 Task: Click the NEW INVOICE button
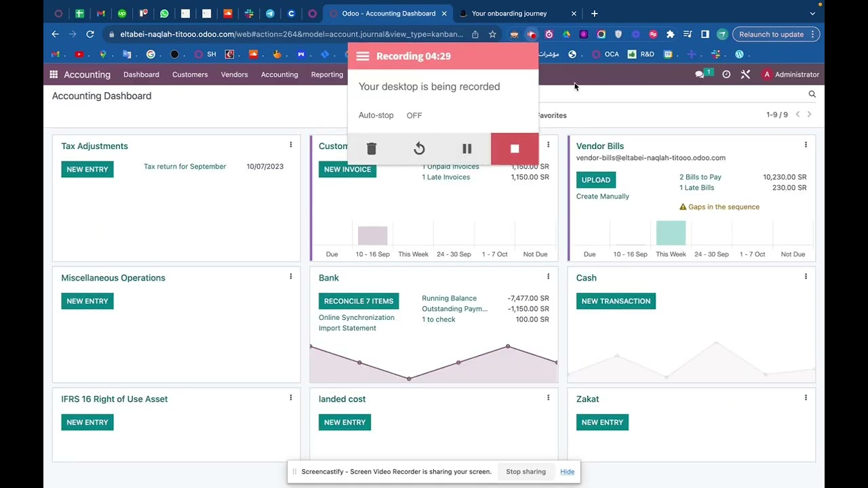pos(347,169)
